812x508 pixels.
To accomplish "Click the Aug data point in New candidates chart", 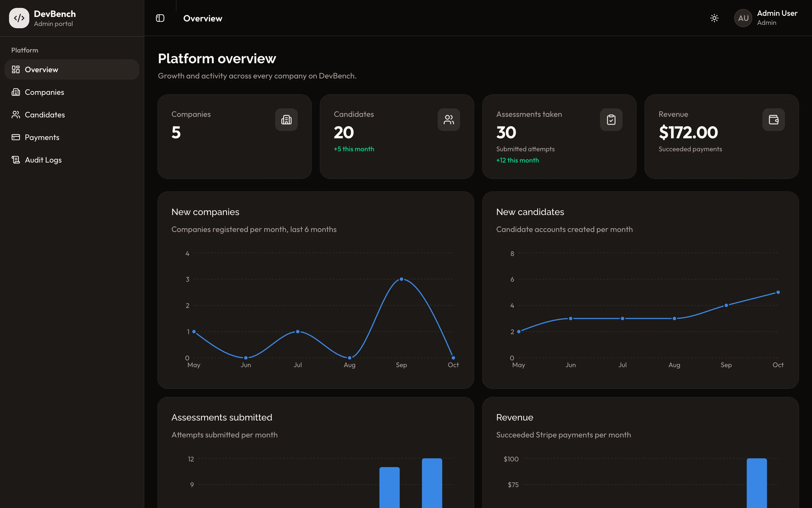I will [x=674, y=319].
